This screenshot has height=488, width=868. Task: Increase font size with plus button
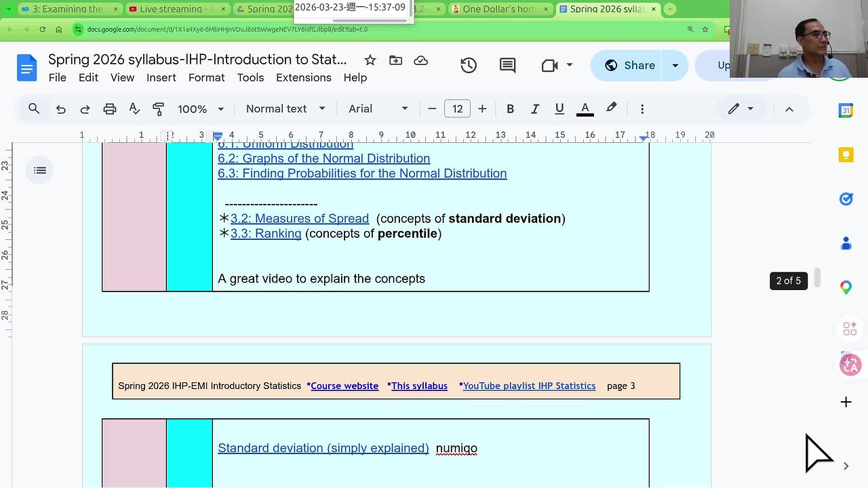tap(482, 108)
